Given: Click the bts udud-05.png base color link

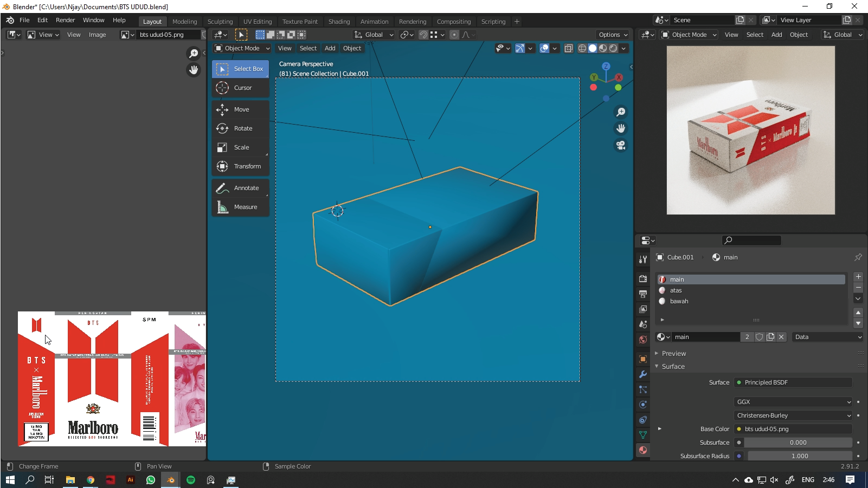Looking at the screenshot, I should coord(794,429).
